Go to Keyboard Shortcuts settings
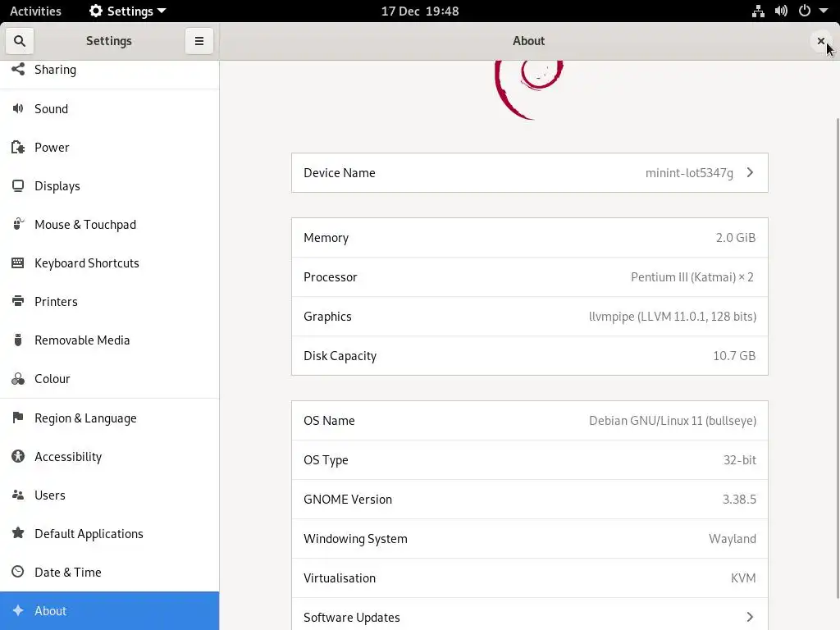Viewport: 840px width, 630px height. pos(109,263)
